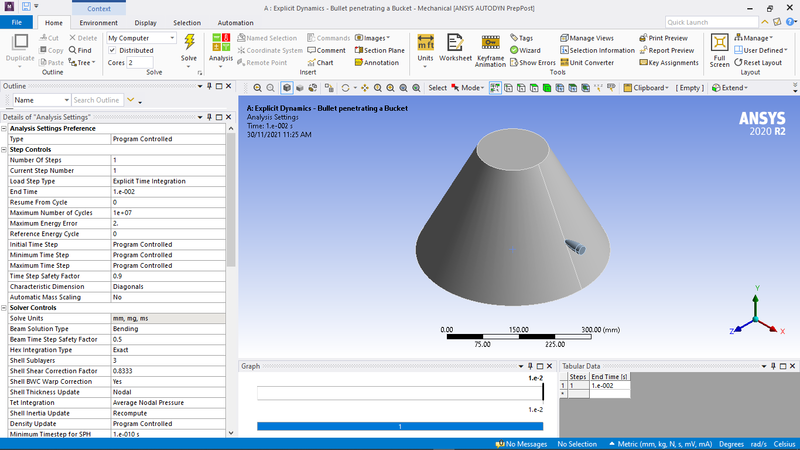Insert a Section Plane

[380, 50]
